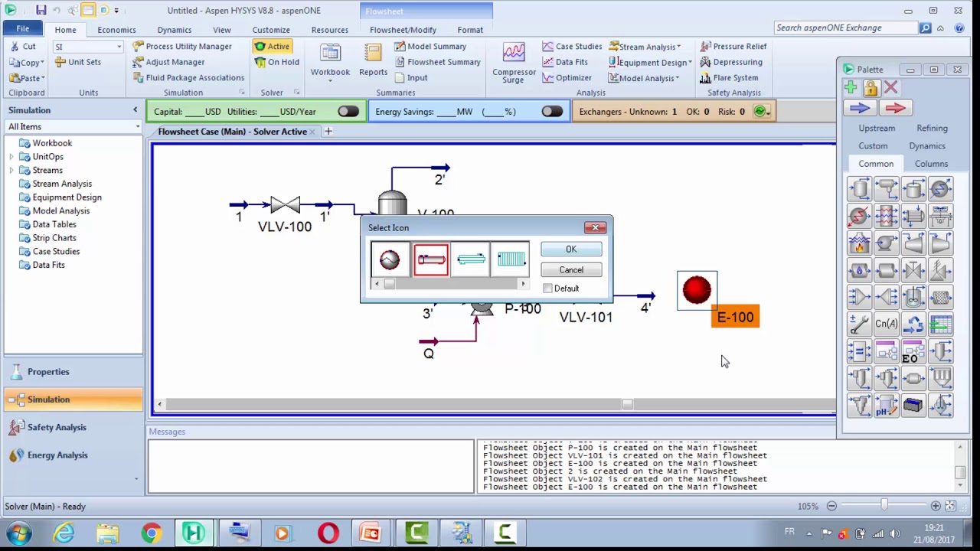Open the File menu
The width and height of the screenshot is (980, 551).
tap(23, 29)
